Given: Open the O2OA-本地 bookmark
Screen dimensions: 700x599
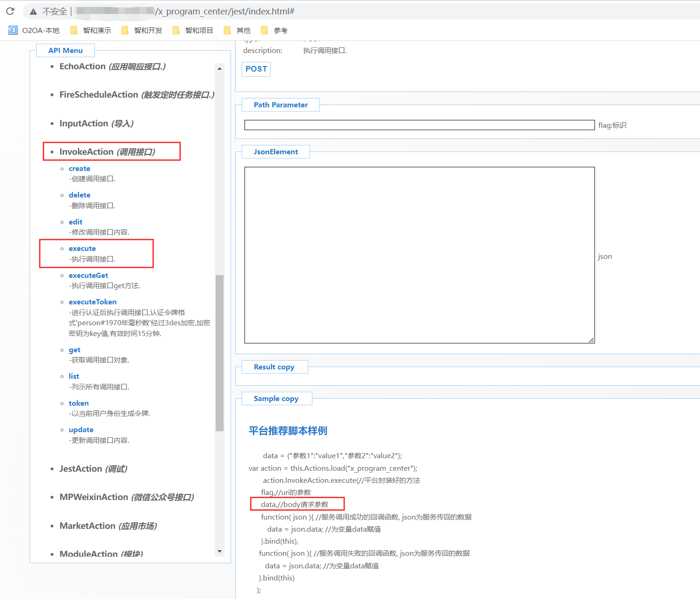Looking at the screenshot, I should pos(34,30).
